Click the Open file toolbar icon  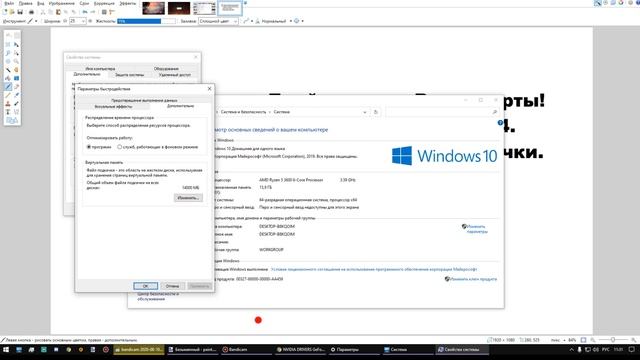[12, 12]
